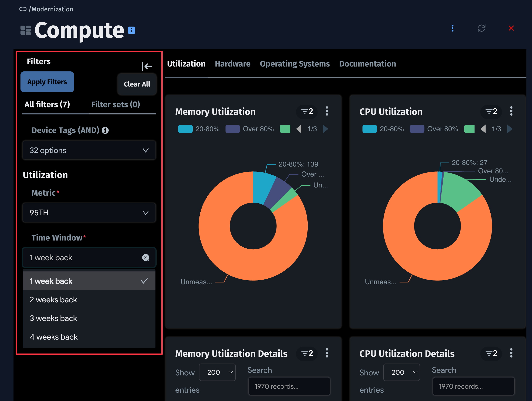Click Device Tags info icon
Image resolution: width=532 pixels, height=401 pixels.
pyautogui.click(x=105, y=130)
